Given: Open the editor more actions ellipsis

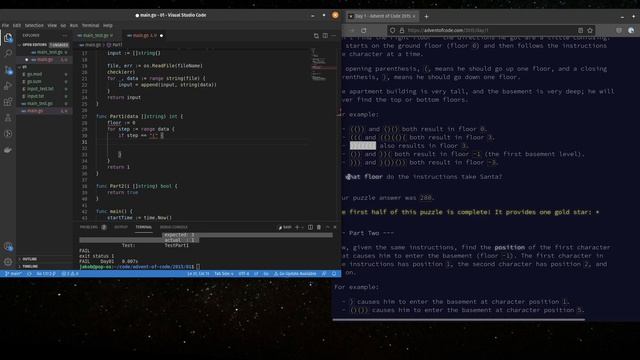Looking at the screenshot, I should coord(333,36).
